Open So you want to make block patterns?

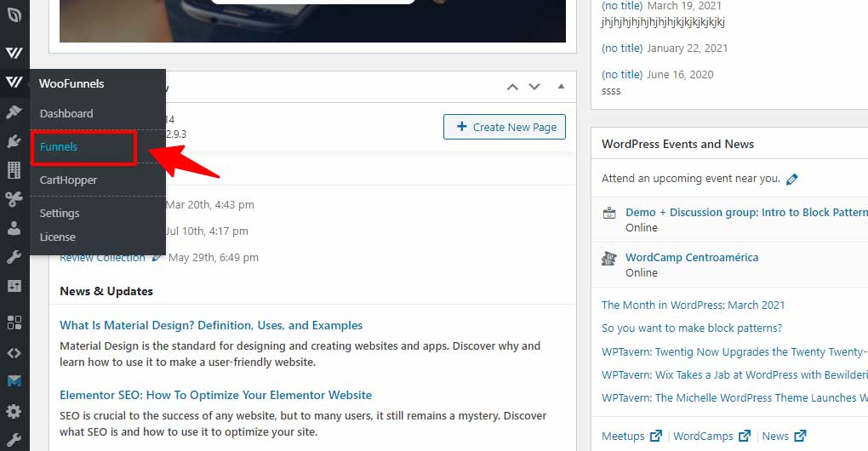point(692,328)
